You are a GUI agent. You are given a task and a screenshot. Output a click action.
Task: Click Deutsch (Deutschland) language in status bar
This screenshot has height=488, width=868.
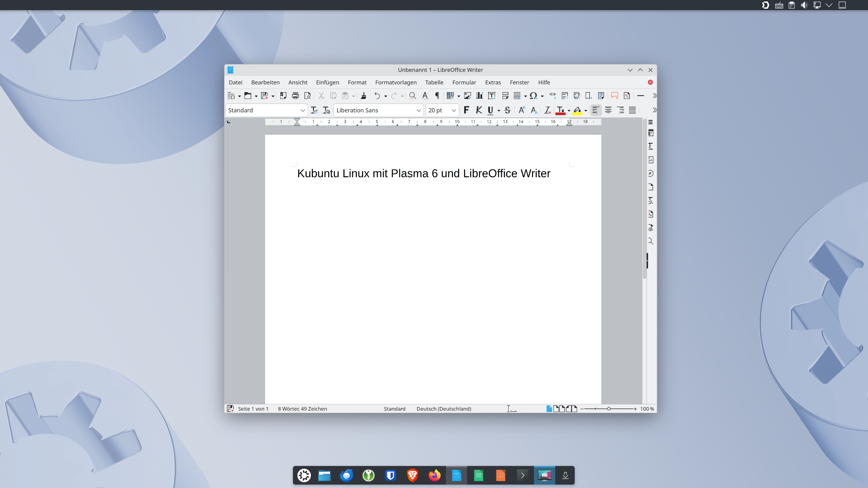point(443,409)
